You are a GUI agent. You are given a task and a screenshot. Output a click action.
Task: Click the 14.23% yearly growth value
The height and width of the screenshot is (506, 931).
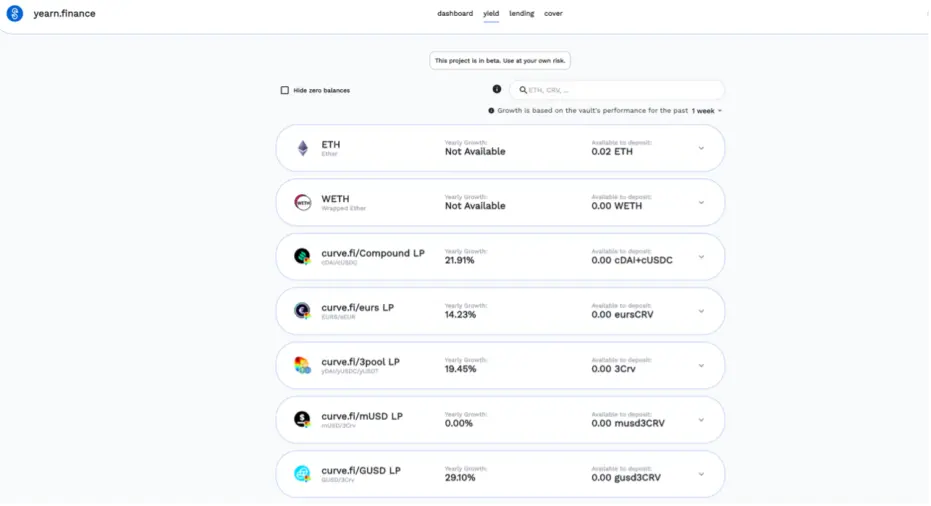coord(460,315)
